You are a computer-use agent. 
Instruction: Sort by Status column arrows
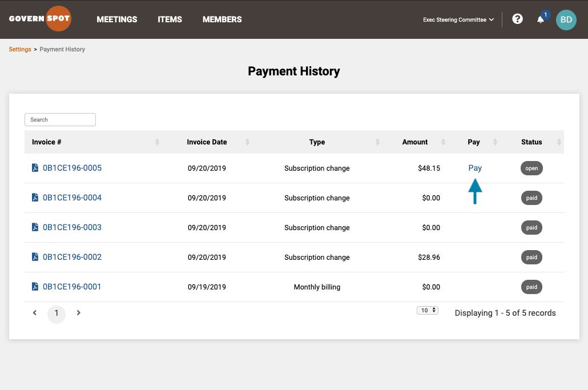559,142
